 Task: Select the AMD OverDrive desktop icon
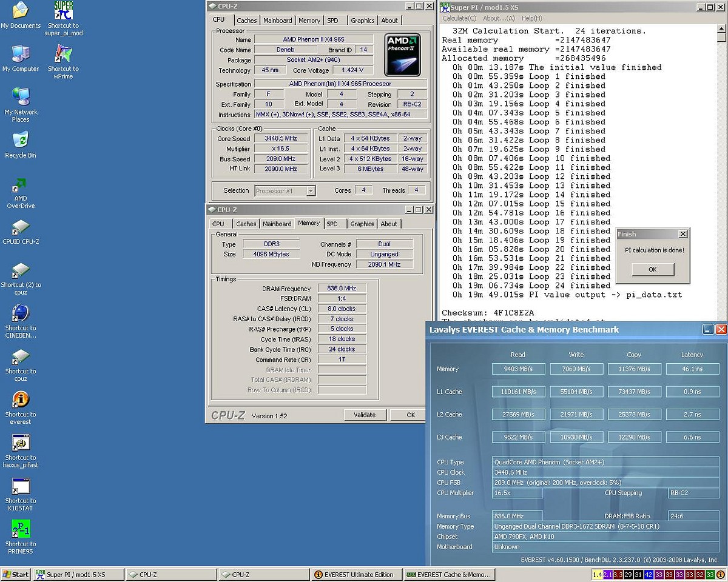[21, 192]
